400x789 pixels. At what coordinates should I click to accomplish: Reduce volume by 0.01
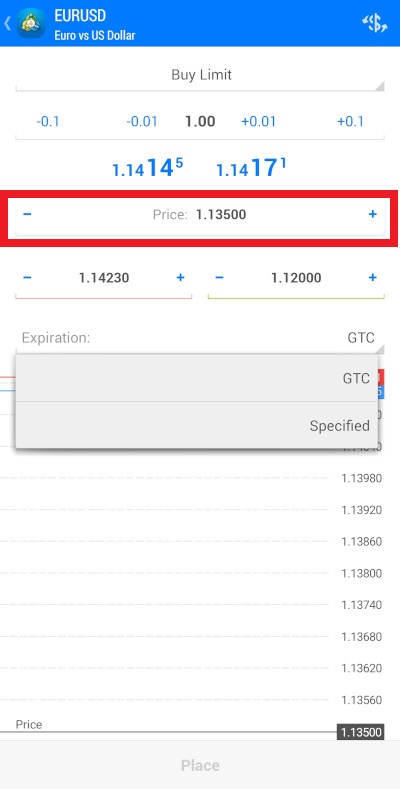tap(141, 121)
